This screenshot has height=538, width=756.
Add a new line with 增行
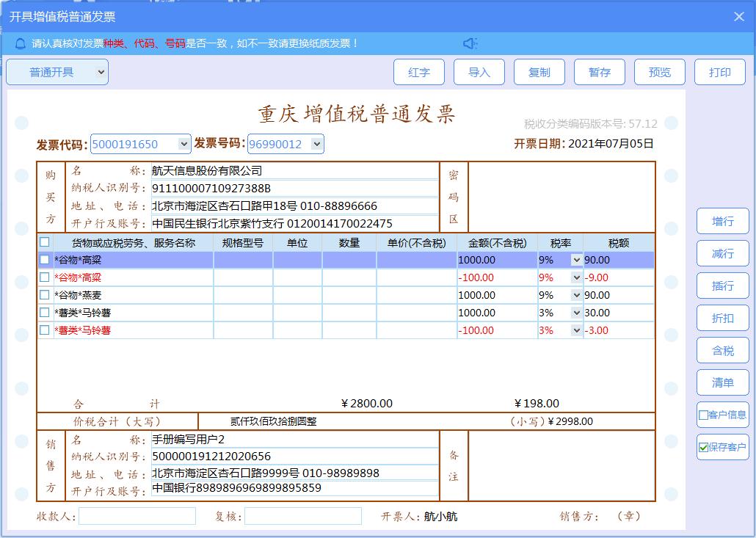click(722, 221)
